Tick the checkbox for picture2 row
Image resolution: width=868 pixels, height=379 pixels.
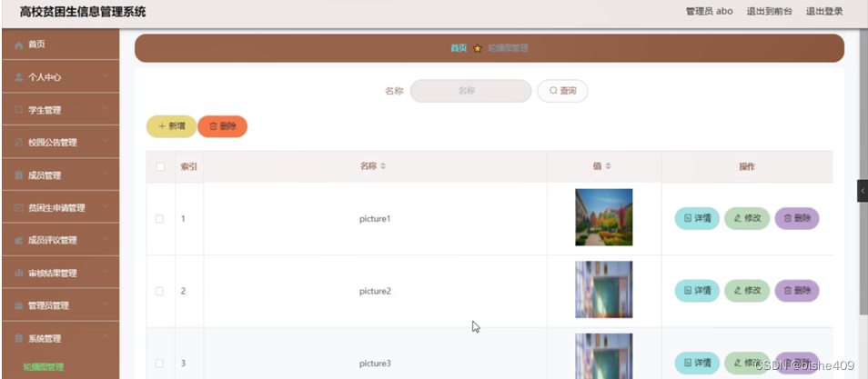click(x=159, y=291)
